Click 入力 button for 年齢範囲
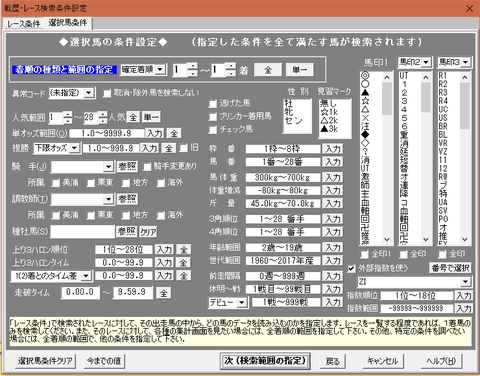Viewport: 480px width, 376px height. [333, 248]
